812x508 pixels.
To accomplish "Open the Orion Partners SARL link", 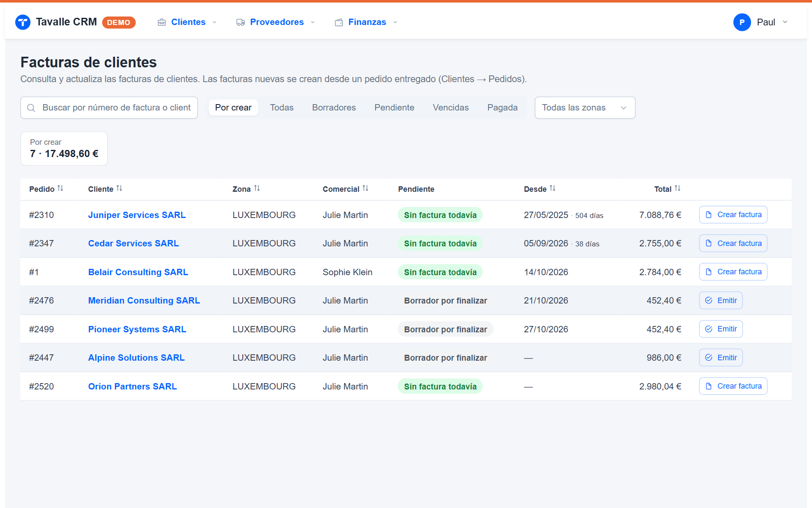I will pyautogui.click(x=132, y=387).
